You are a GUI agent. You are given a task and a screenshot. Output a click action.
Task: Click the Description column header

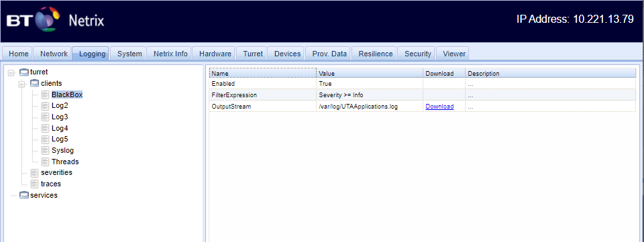pos(550,74)
